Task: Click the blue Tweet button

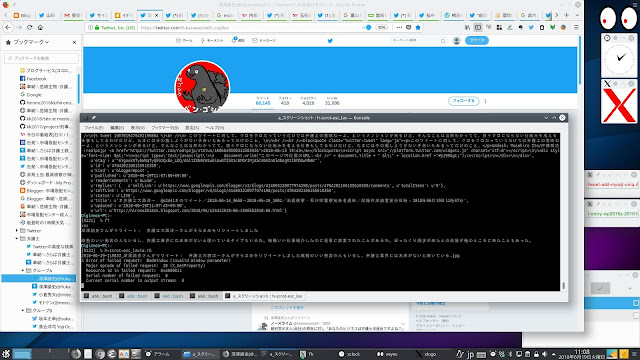Action: click(x=476, y=40)
